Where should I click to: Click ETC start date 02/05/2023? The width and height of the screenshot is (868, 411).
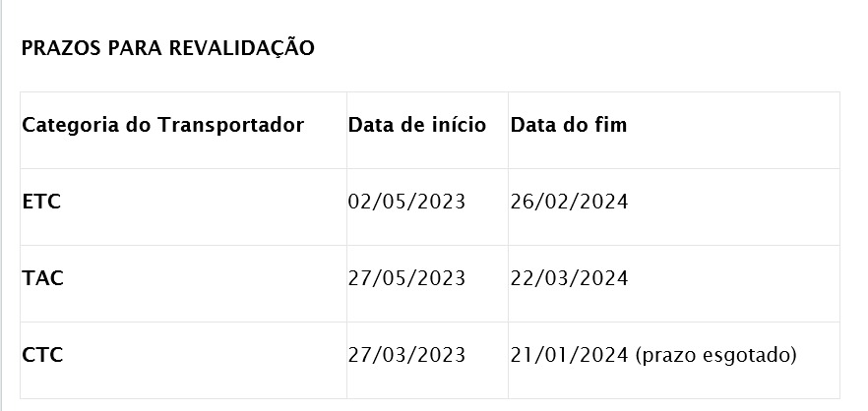click(406, 202)
